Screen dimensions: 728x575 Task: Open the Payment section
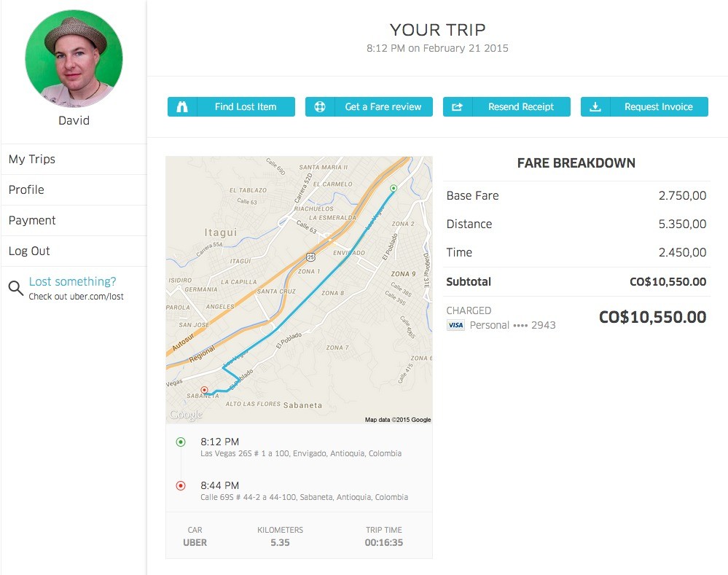click(31, 220)
